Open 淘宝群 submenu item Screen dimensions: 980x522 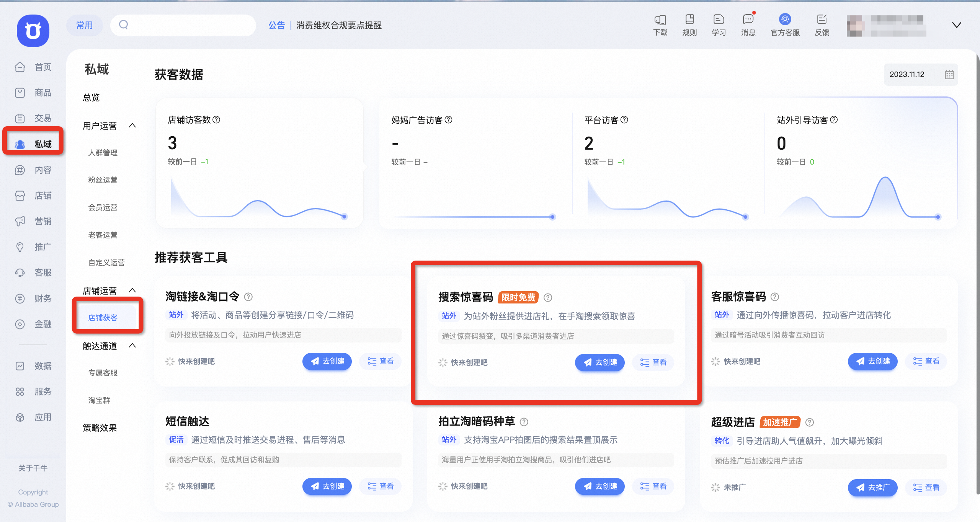pos(99,400)
